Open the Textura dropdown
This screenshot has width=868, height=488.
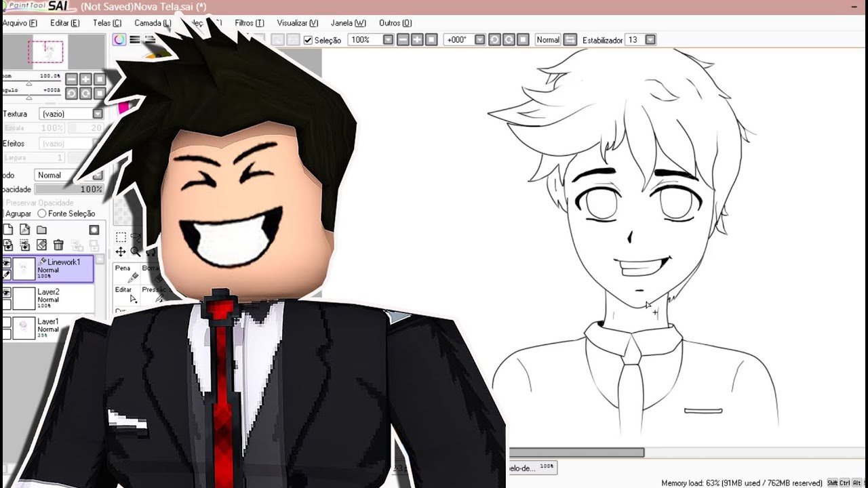click(x=98, y=114)
